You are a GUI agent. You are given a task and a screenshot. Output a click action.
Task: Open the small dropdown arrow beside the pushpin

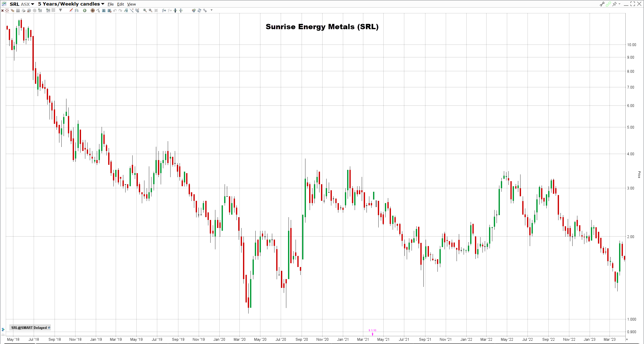point(619,4)
